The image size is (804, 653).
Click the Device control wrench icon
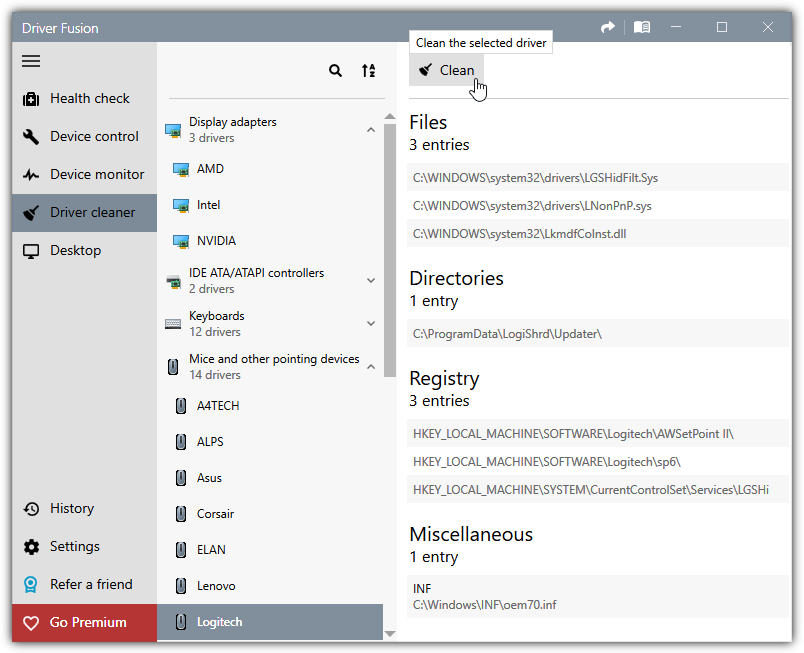pos(31,136)
